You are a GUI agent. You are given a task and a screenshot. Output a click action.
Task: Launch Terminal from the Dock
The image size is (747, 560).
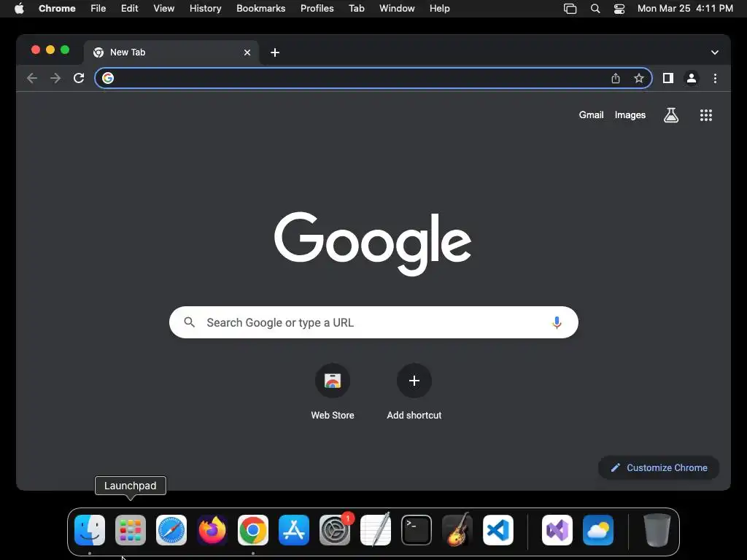(x=417, y=530)
